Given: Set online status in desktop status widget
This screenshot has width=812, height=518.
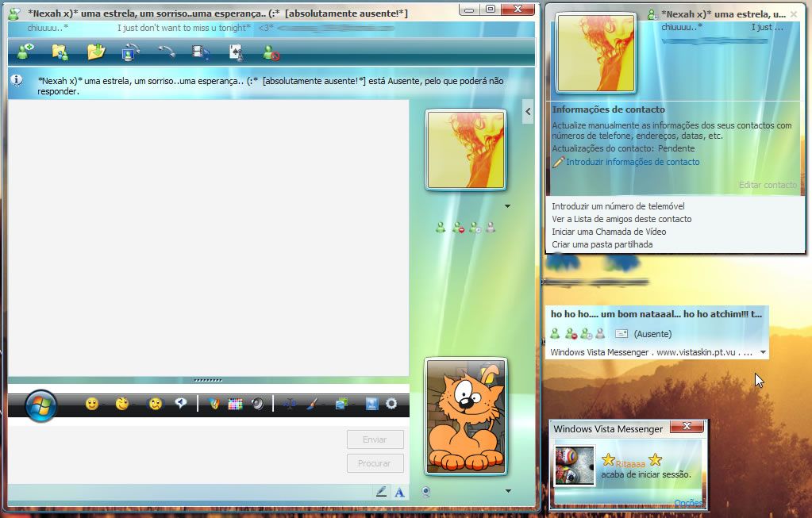Looking at the screenshot, I should [x=555, y=334].
